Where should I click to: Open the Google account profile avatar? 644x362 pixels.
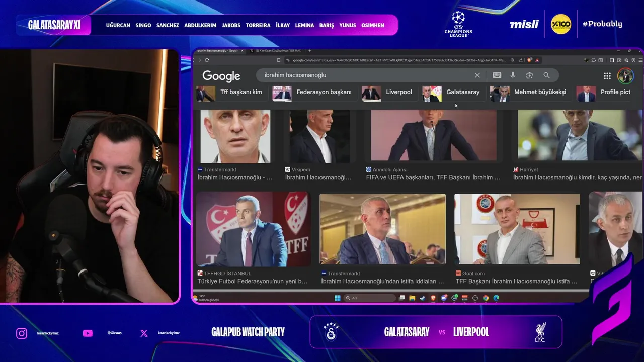tap(625, 76)
